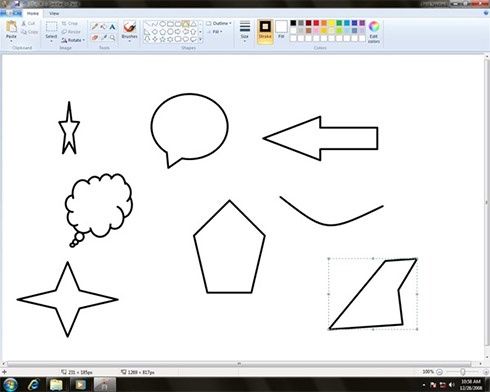490x392 pixels.
Task: Open Paint Help question mark
Action: click(485, 13)
